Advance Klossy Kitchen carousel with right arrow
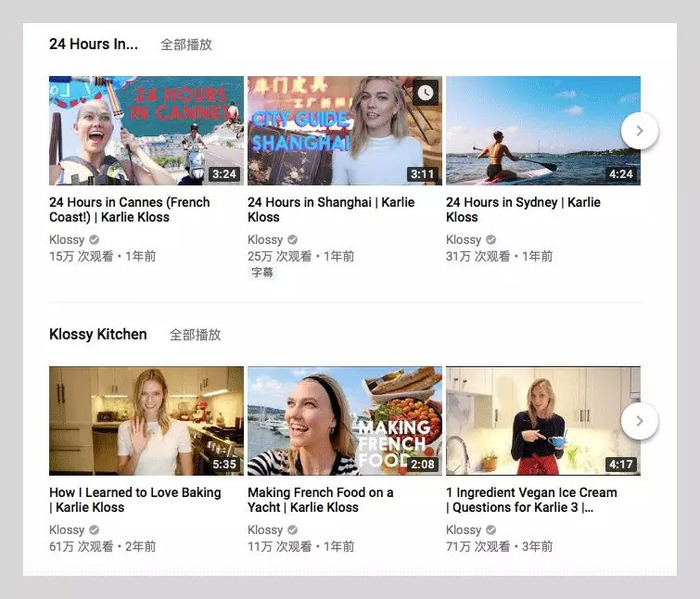 pos(639,421)
